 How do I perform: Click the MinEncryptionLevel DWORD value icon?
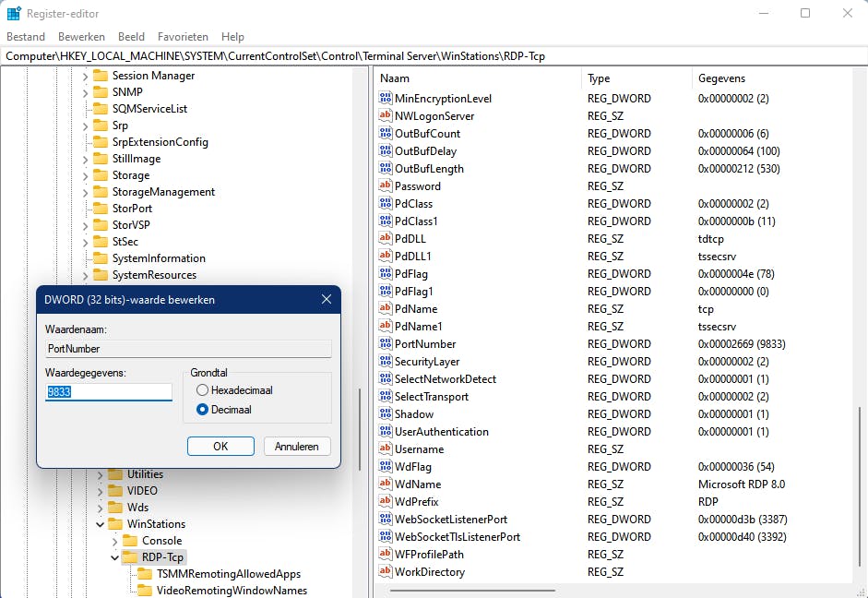[x=386, y=98]
